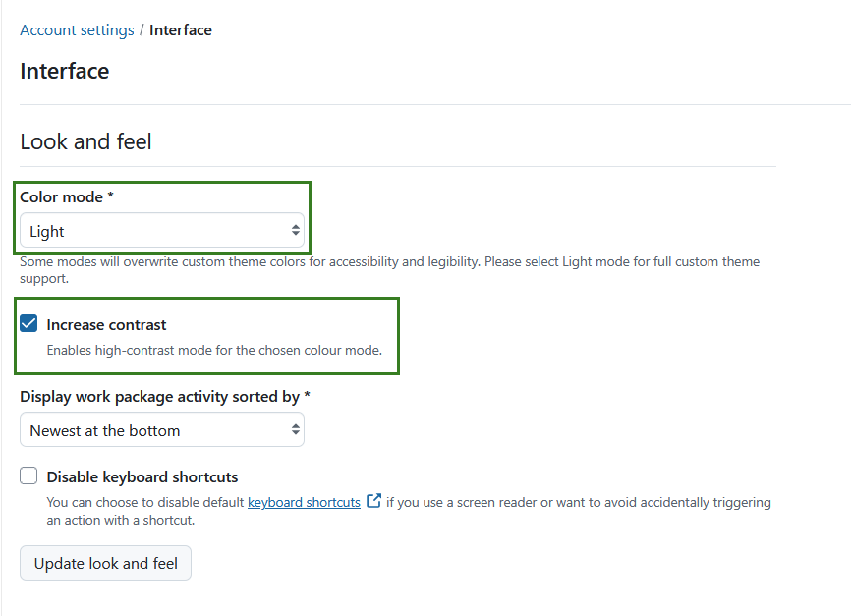Screen dimensions: 851x616
Task: Click the Disable keyboard shortcuts label
Action: (142, 476)
